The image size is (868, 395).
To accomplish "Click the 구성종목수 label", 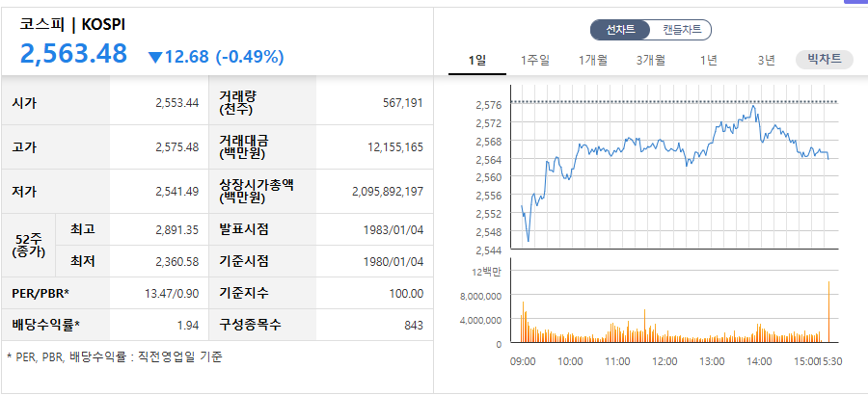I will tap(250, 326).
